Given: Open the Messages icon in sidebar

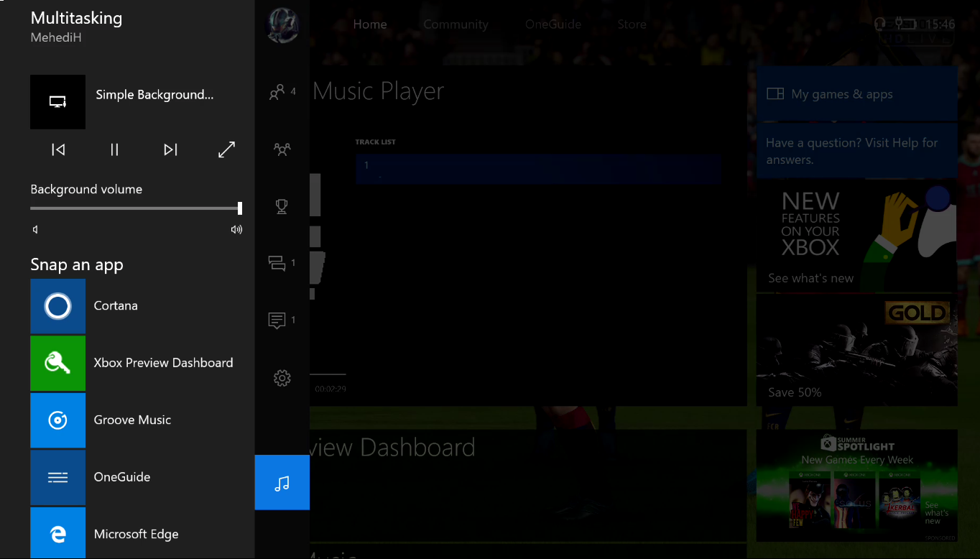Looking at the screenshot, I should click(x=282, y=263).
